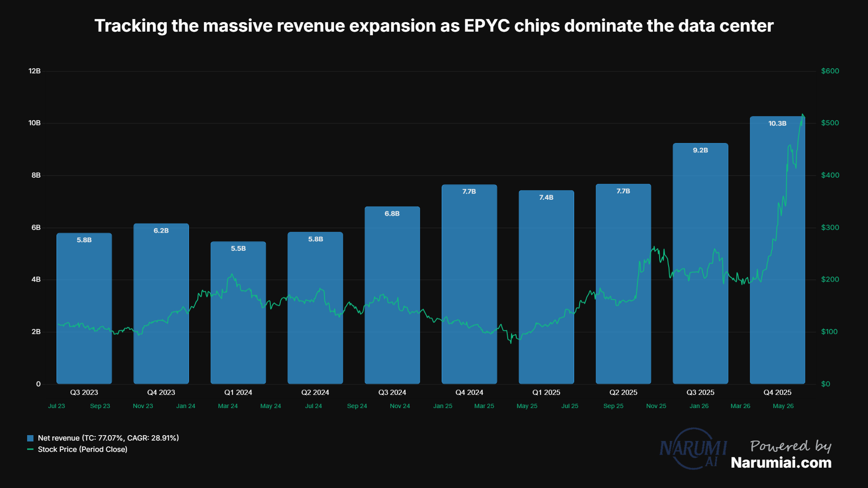Click the Nov 25 date tick

[656, 406]
